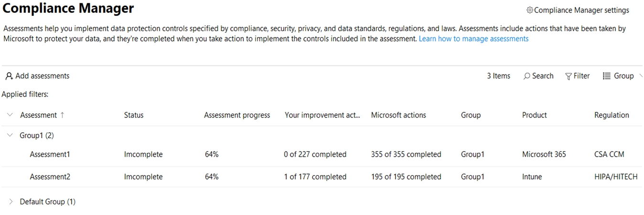Open Learn how to manage assessments link
Viewport: 644px width, 215px height.
click(x=473, y=39)
